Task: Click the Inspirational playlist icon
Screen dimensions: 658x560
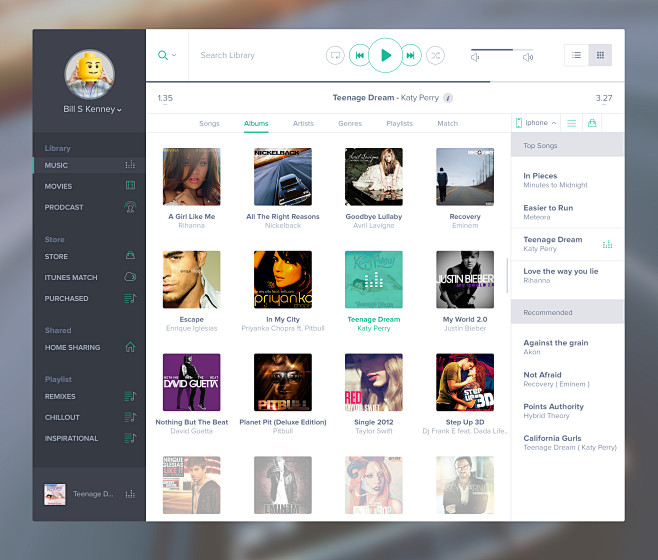Action: click(x=131, y=438)
